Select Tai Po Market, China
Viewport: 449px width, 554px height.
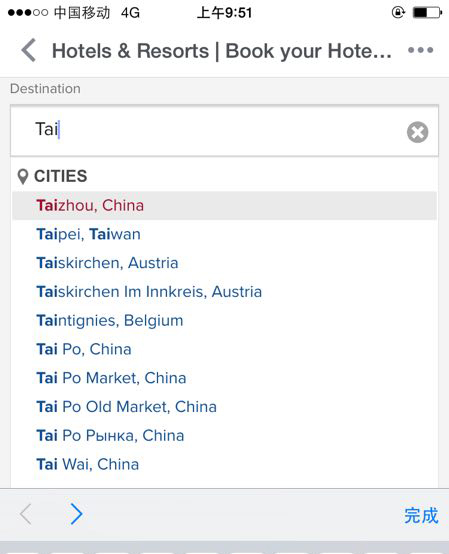[x=224, y=378]
